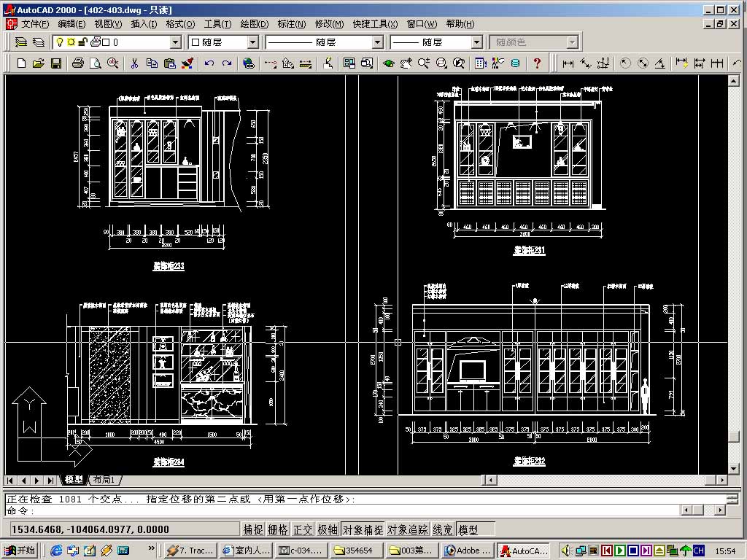This screenshot has width=747, height=560.
Task: Expand the lineweight control dropdown arrow
Action: click(x=477, y=42)
